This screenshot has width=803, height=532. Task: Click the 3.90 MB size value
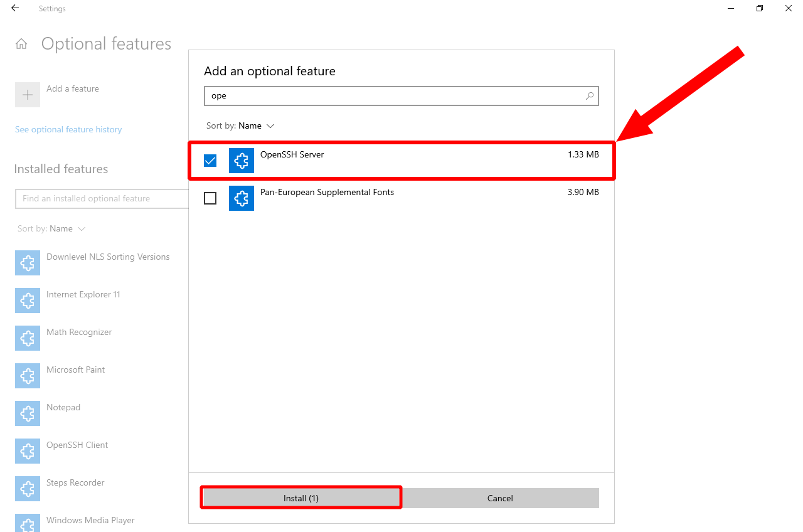pos(583,192)
